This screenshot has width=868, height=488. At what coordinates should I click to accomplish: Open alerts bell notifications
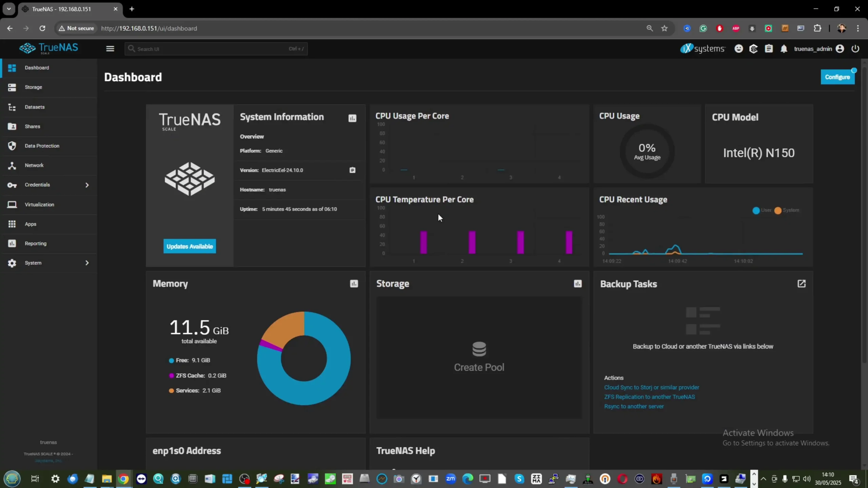[784, 49]
